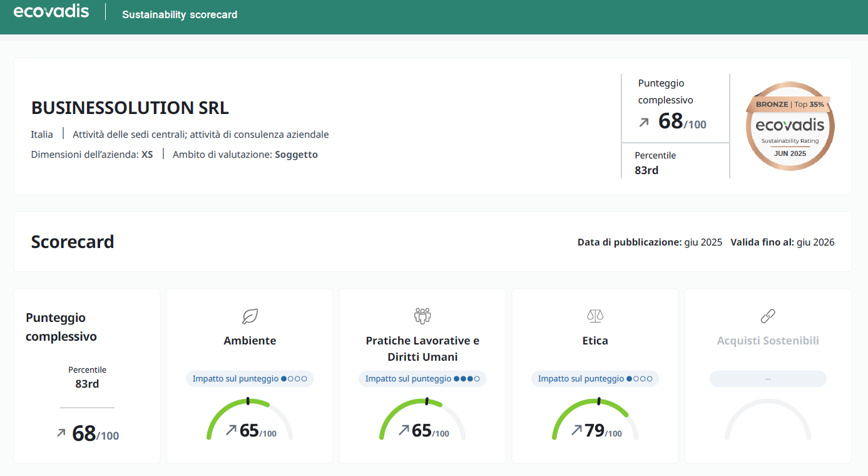This screenshot has height=476, width=868.
Task: Open the Sustainability scorecard header title
Action: (x=180, y=14)
